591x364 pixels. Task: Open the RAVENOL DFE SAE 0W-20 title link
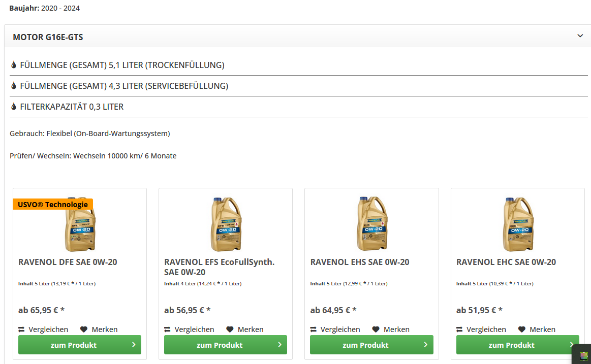(x=68, y=262)
